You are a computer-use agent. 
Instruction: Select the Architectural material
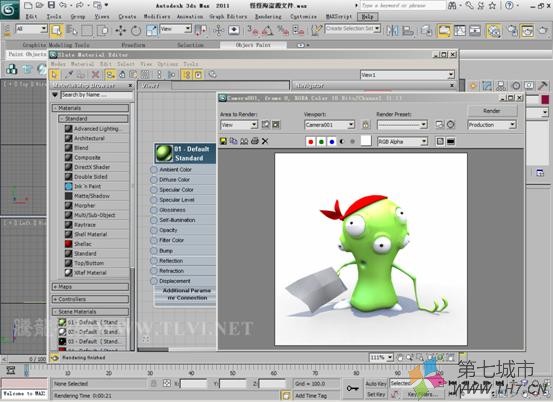[89, 138]
